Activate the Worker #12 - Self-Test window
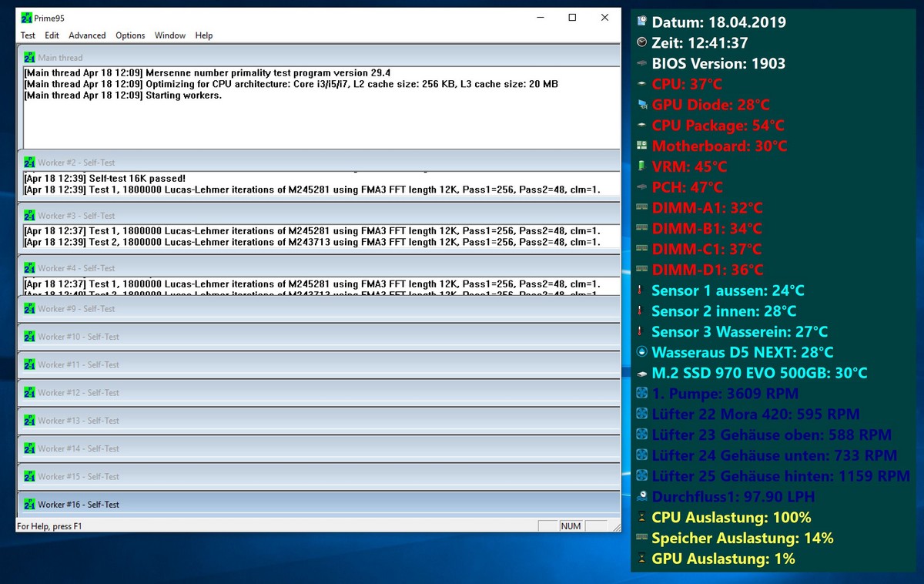The image size is (924, 584). tap(318, 392)
